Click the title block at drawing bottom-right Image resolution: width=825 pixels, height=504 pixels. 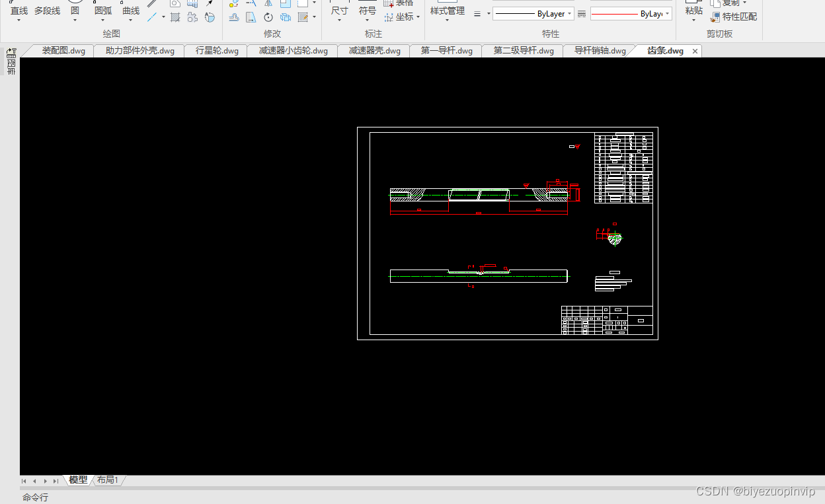pos(607,320)
